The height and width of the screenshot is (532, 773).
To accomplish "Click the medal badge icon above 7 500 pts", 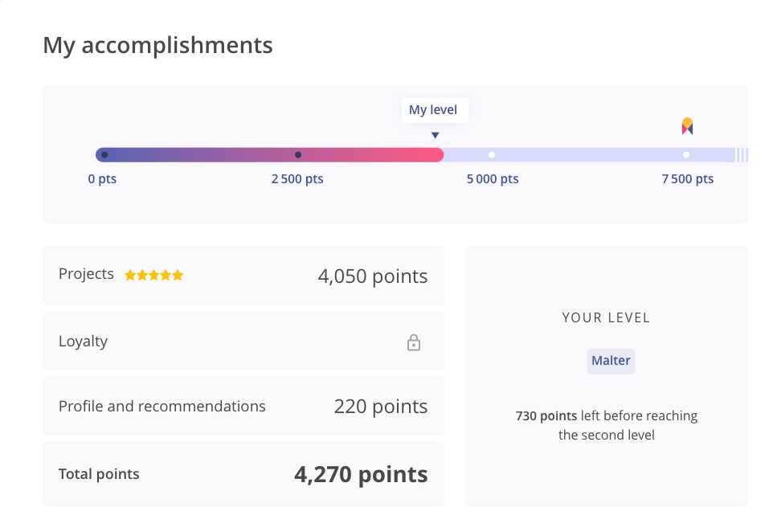I will 687,126.
